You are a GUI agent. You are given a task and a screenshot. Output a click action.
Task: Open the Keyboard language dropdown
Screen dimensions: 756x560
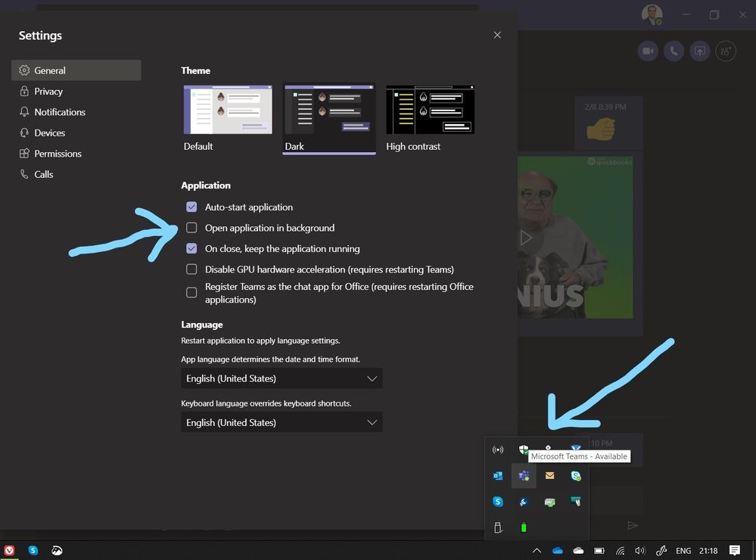click(282, 422)
